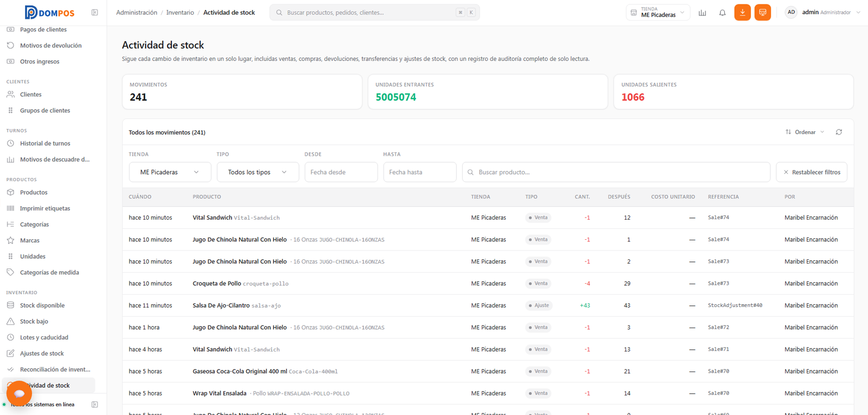Expand the admin user menu chevron
Viewport: 868px width, 415px height.
pyautogui.click(x=858, y=12)
